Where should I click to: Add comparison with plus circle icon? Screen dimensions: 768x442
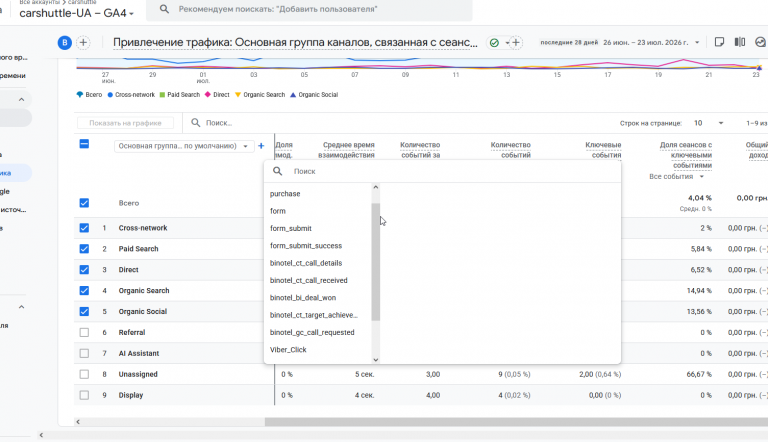[83, 43]
